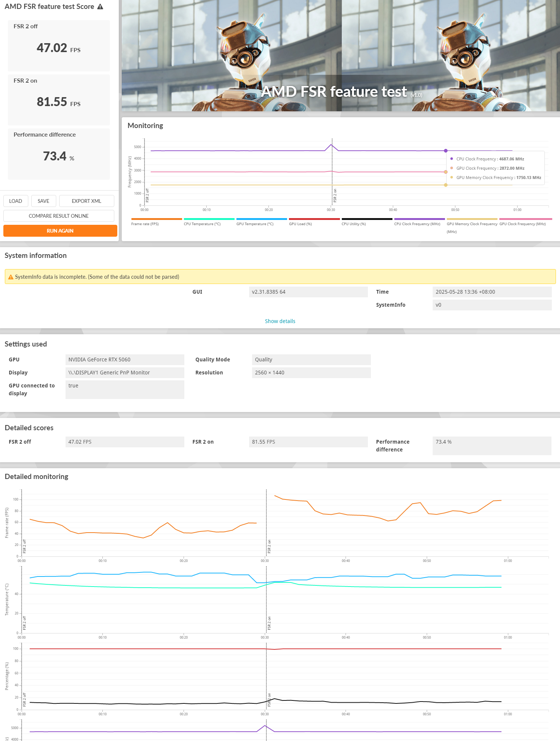Image resolution: width=560 pixels, height=741 pixels.
Task: Click the Performance difference 73.4 % card
Action: pos(59,154)
